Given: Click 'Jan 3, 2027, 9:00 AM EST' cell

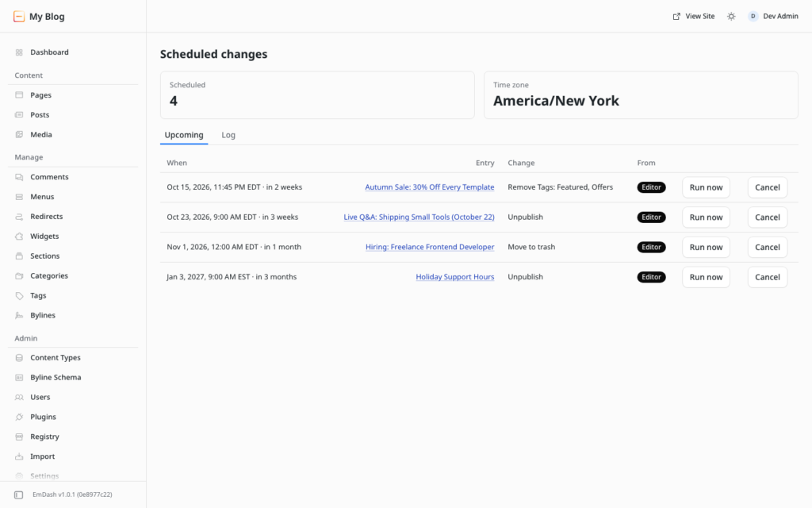Looking at the screenshot, I should pos(232,277).
